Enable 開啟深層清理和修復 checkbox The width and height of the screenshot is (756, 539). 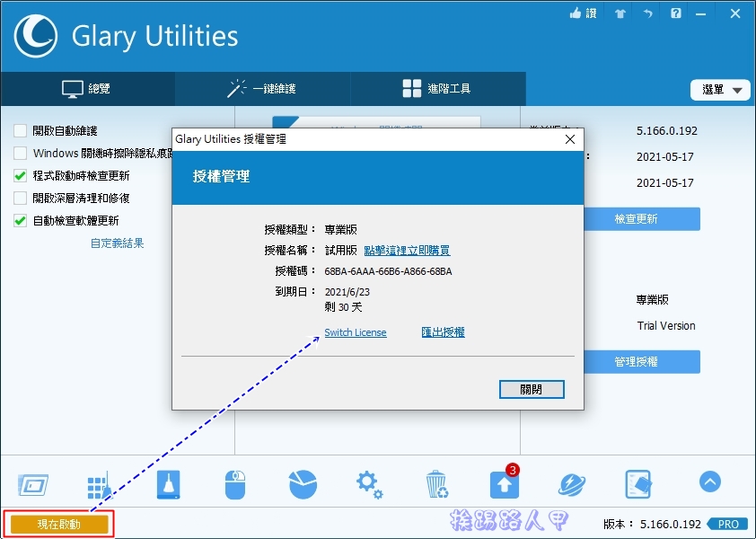pyautogui.click(x=19, y=198)
